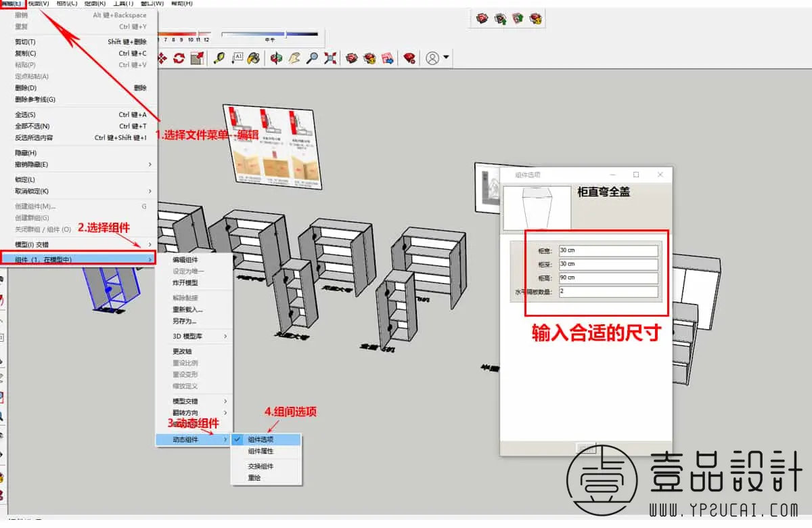This screenshot has height=528, width=812.
Task: Select the Text label tool marked A1
Action: point(237,58)
